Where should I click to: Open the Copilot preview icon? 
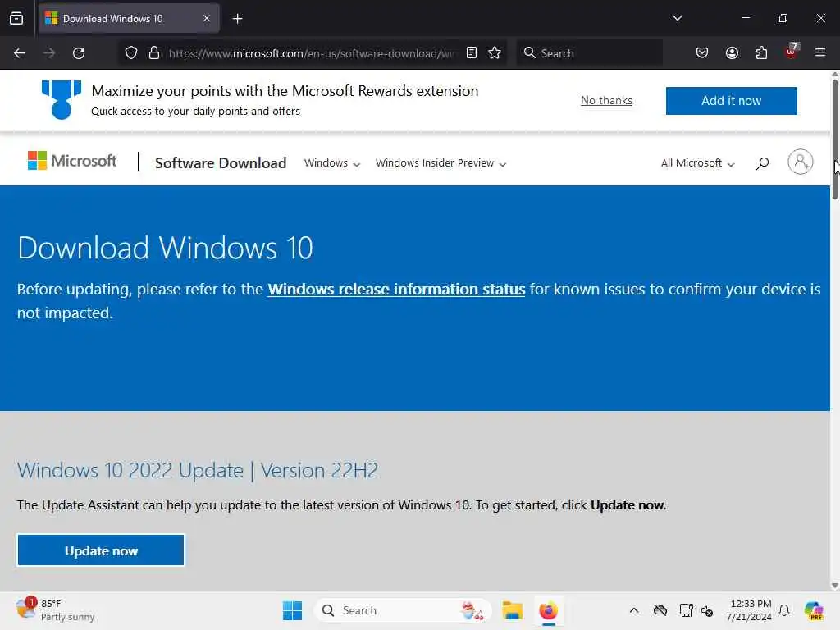[x=814, y=610]
